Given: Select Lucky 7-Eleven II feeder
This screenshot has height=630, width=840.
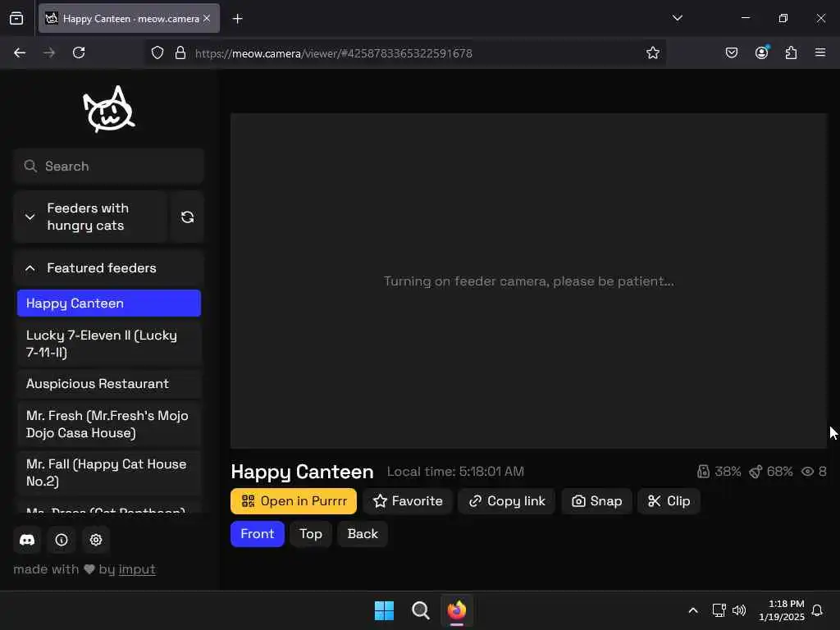Looking at the screenshot, I should (x=109, y=344).
